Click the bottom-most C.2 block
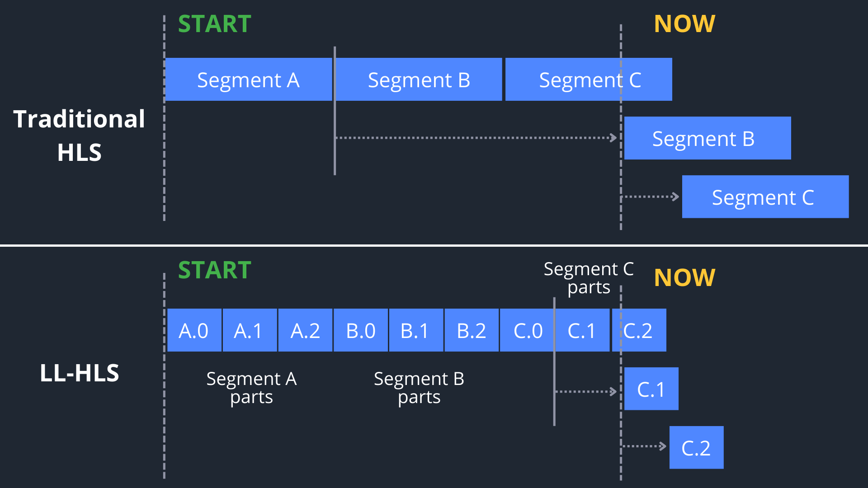The height and width of the screenshot is (488, 868). pos(696,448)
